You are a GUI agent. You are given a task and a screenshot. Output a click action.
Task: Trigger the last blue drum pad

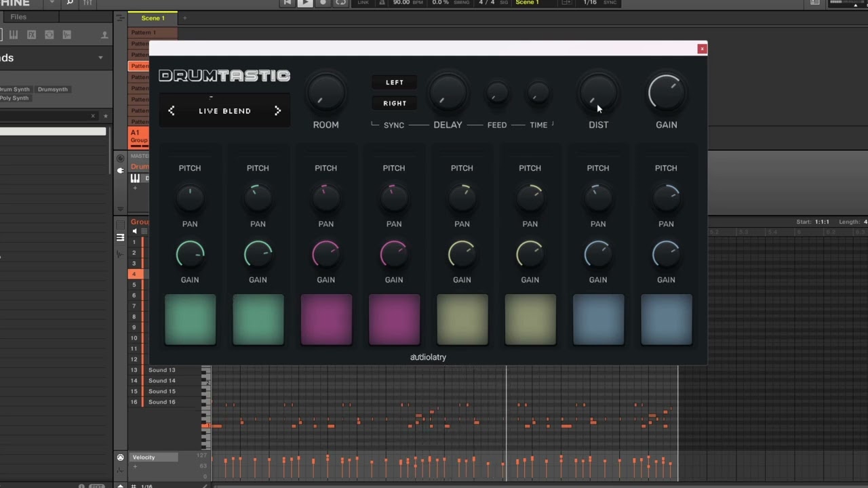coord(666,320)
